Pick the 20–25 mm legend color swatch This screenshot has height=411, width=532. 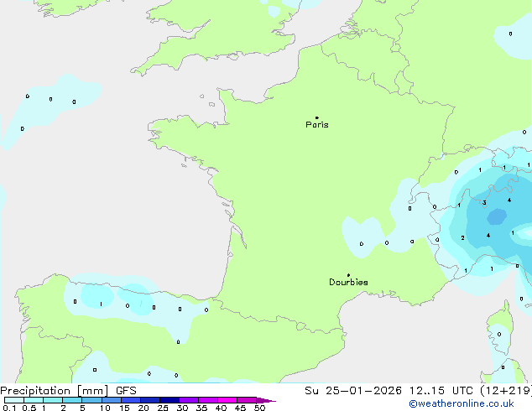pos(150,400)
